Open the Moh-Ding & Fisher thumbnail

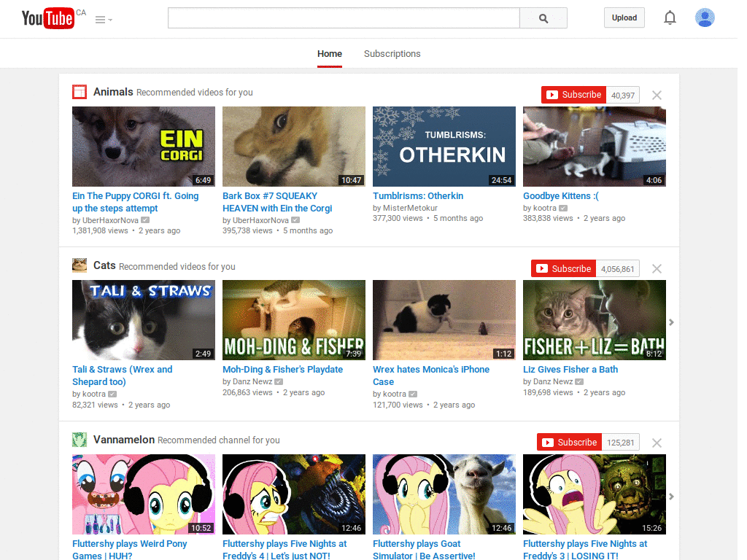[294, 320]
